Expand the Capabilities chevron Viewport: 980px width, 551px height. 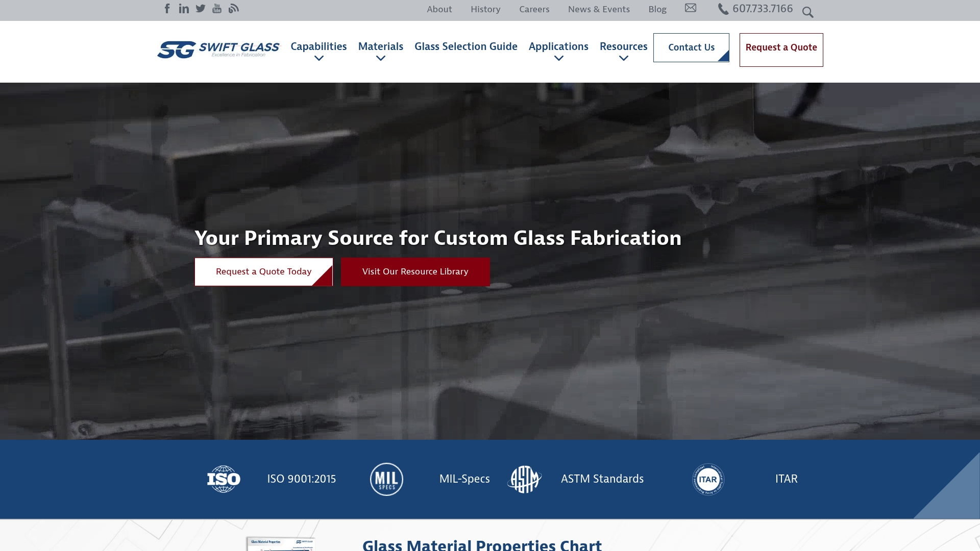coord(319,59)
